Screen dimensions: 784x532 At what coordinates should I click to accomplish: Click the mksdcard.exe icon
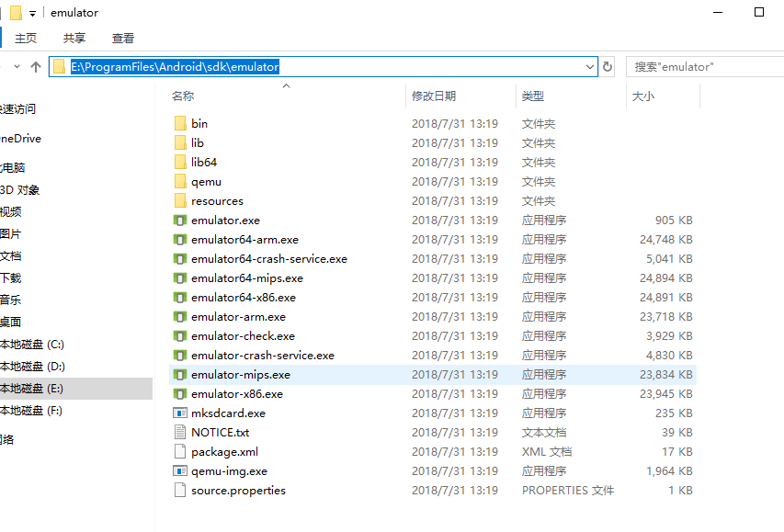click(180, 413)
